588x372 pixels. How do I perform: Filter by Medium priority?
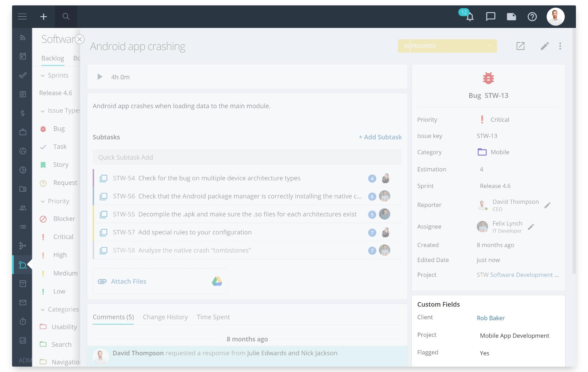pos(65,273)
